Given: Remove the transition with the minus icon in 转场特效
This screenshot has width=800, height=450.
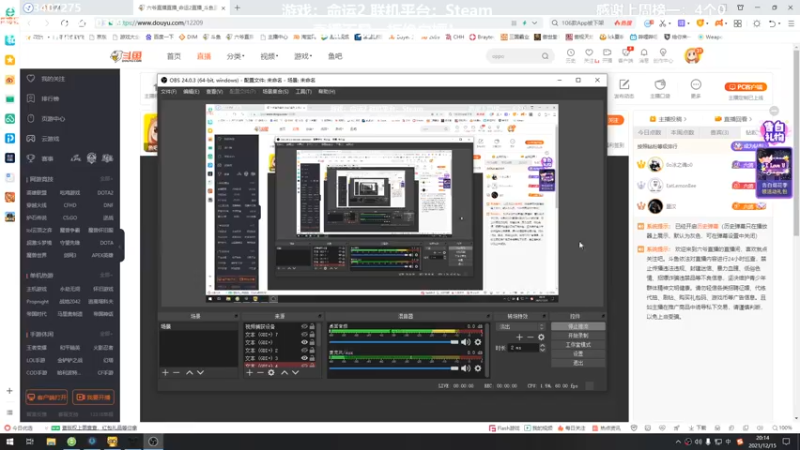Looking at the screenshot, I should pyautogui.click(x=531, y=337).
